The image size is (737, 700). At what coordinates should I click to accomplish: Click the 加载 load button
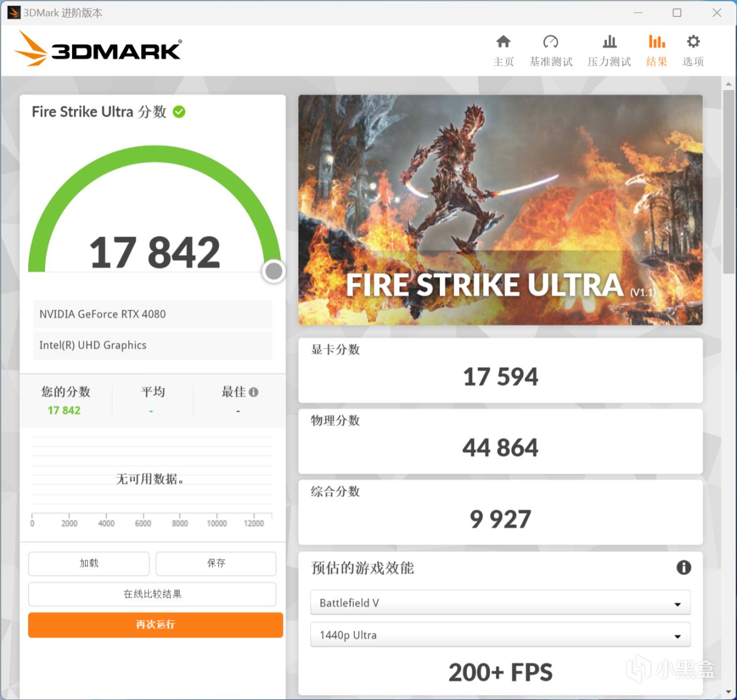coord(89,563)
